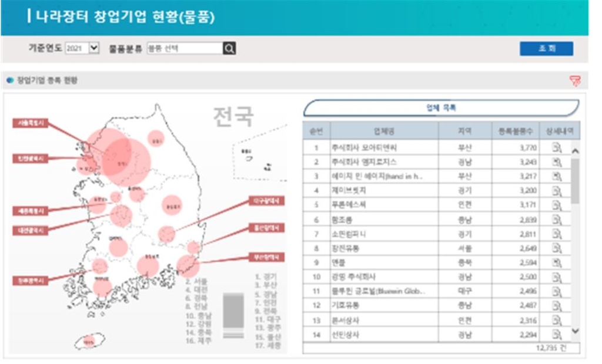Click the 지역 column header

click(x=464, y=131)
